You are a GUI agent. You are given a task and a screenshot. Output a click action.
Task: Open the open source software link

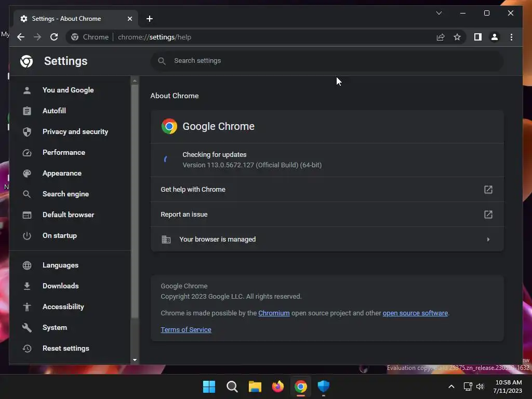tap(415, 313)
